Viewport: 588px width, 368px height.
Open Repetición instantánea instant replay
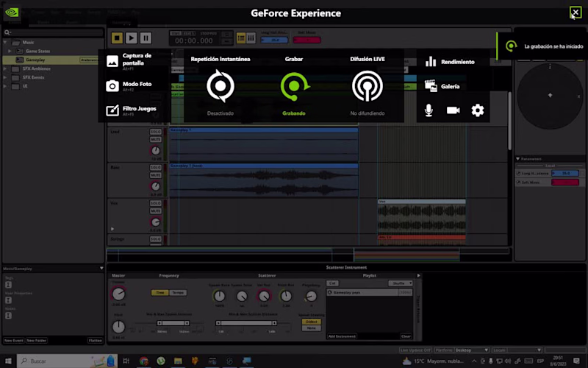point(220,87)
